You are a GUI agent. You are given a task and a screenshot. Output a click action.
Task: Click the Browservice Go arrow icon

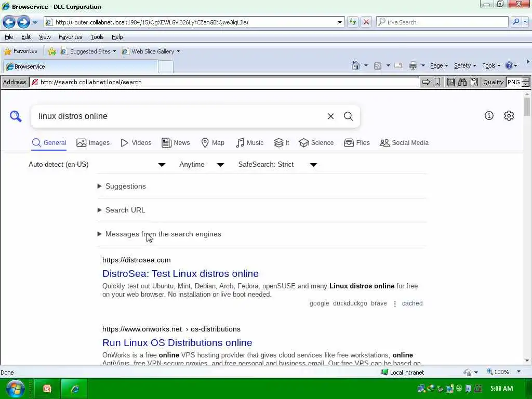click(426, 82)
